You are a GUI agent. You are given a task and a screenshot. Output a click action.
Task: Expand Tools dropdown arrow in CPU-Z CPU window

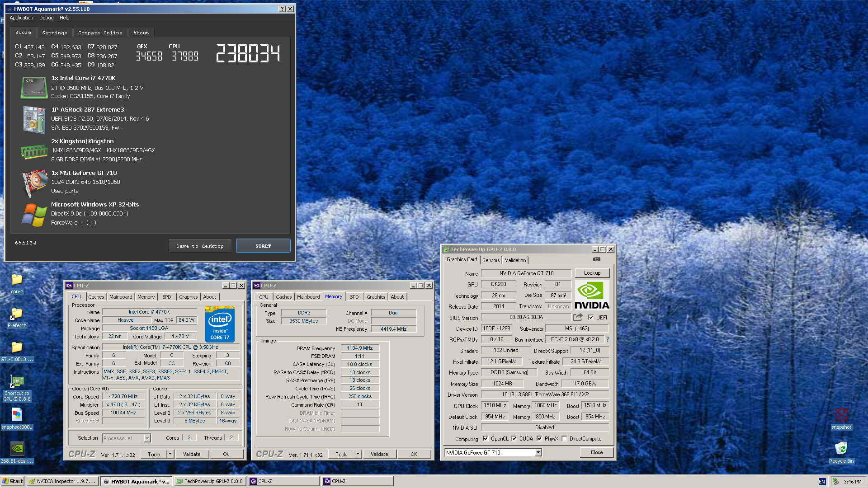170,454
